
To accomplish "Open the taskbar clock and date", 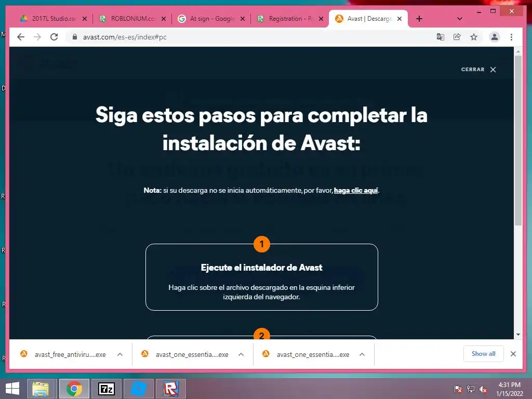I will point(510,389).
